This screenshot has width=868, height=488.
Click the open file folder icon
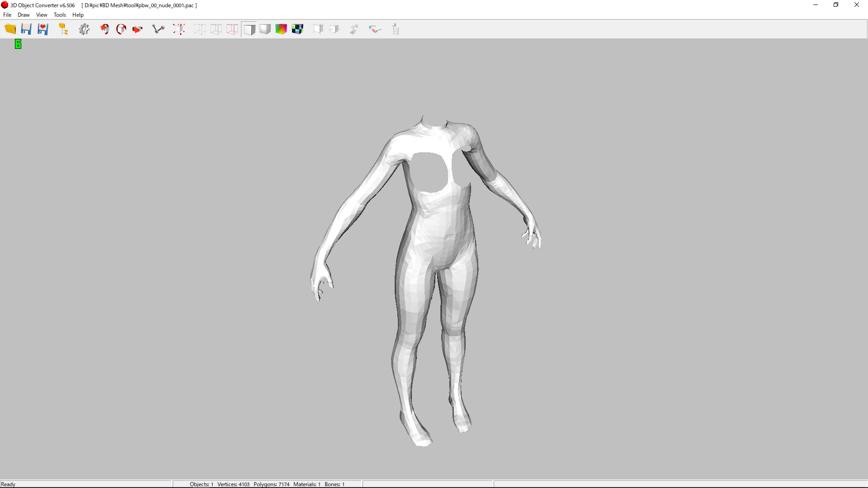coord(10,29)
